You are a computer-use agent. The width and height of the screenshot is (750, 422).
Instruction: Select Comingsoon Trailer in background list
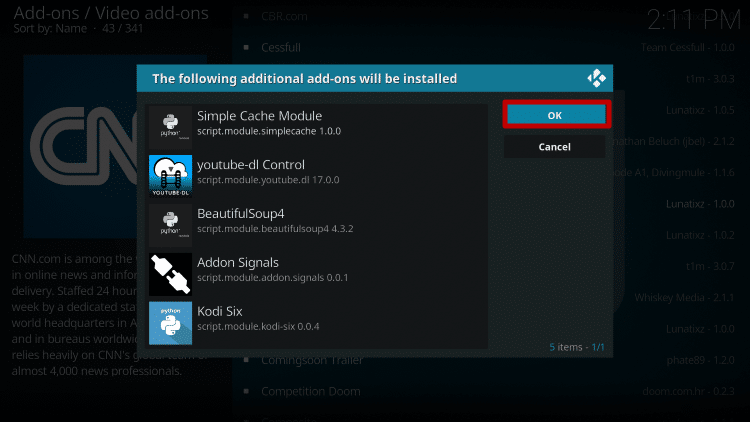click(x=312, y=360)
